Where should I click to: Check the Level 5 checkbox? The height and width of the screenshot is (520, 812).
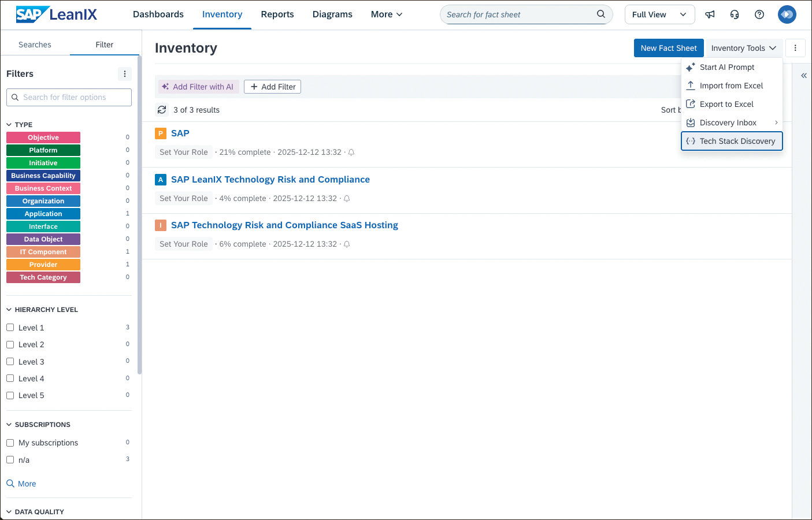[x=10, y=395]
